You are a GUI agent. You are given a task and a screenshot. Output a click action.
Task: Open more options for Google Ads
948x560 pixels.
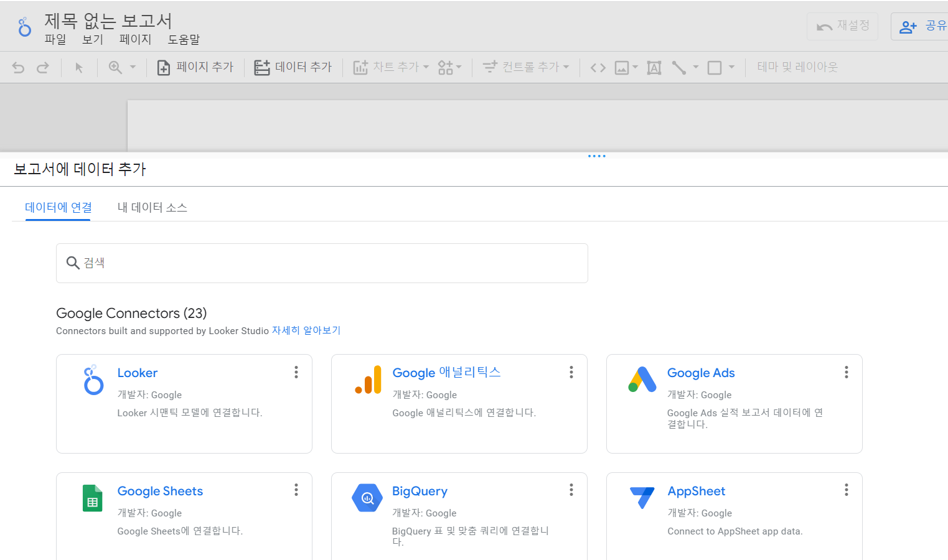pyautogui.click(x=847, y=372)
